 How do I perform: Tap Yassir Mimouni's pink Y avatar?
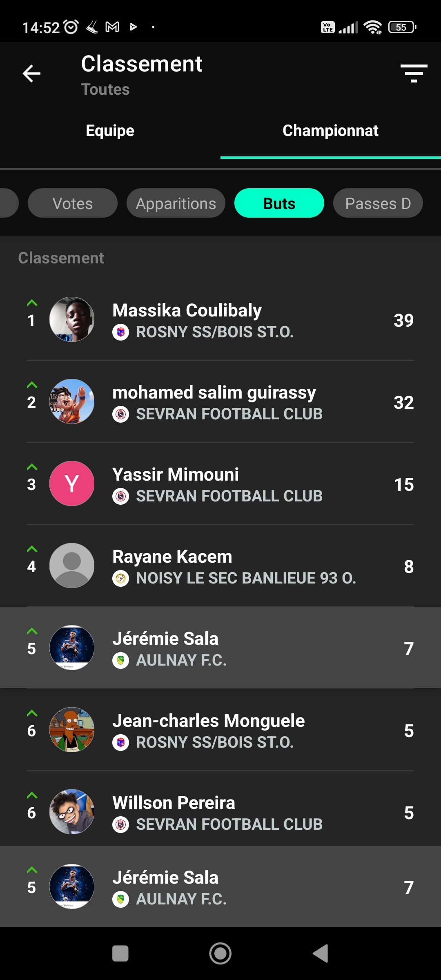point(72,483)
